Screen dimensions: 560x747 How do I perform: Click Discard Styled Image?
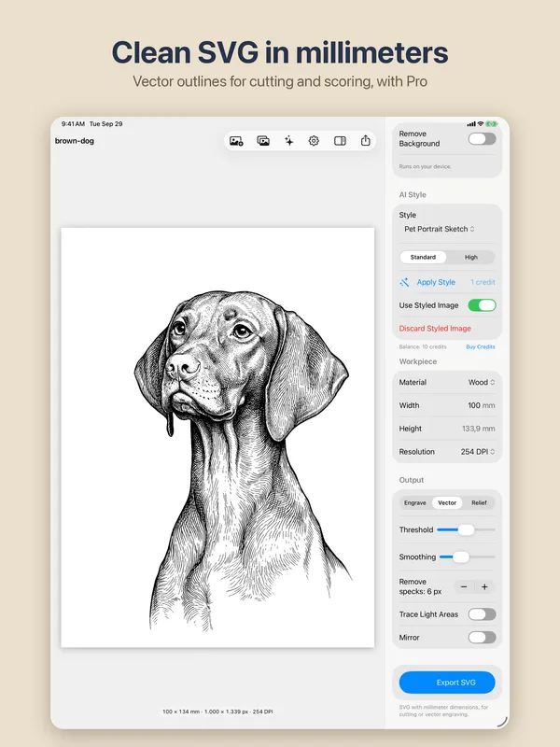pyautogui.click(x=435, y=329)
